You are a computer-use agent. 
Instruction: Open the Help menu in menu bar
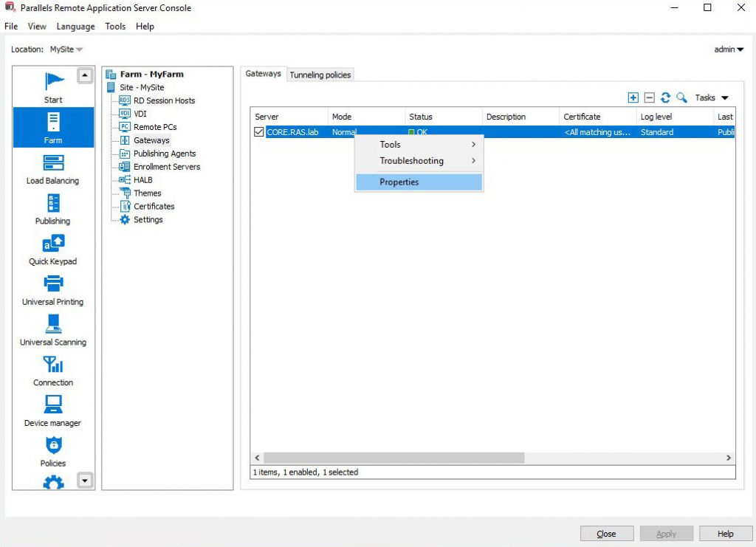(x=145, y=27)
